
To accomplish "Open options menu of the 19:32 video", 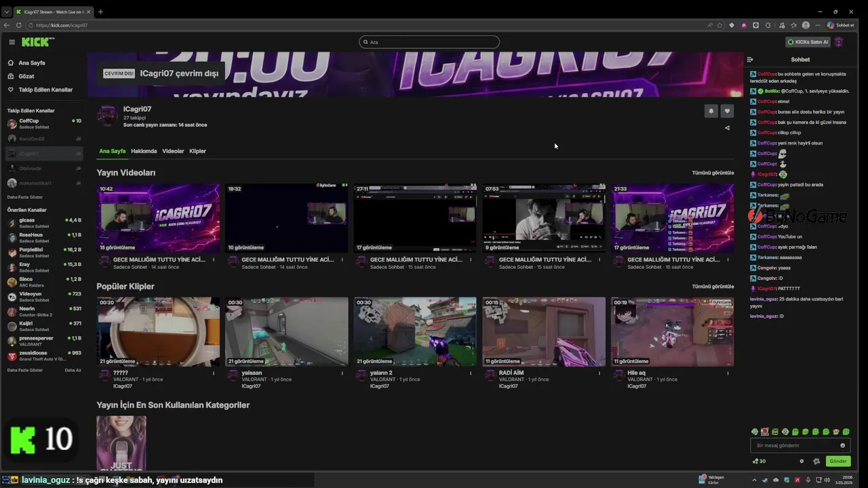I will coord(342,260).
